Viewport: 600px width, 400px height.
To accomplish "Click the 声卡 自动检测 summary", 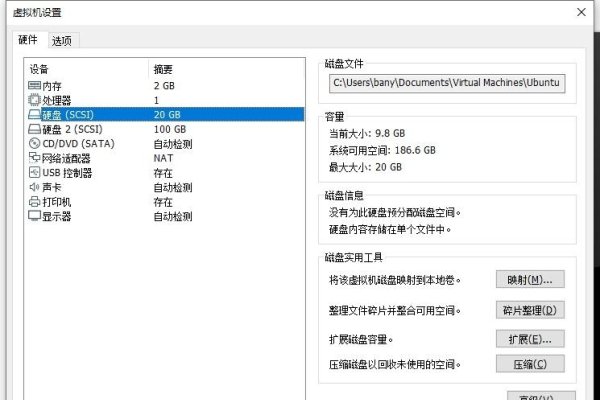I will [x=173, y=188].
